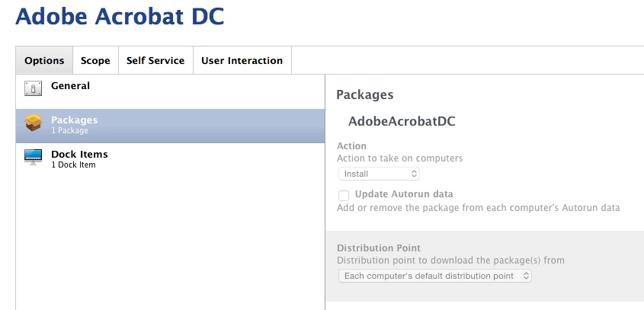Enable the Update Autorun data checkbox
Viewport: 644px width, 310px height.
[x=344, y=196]
